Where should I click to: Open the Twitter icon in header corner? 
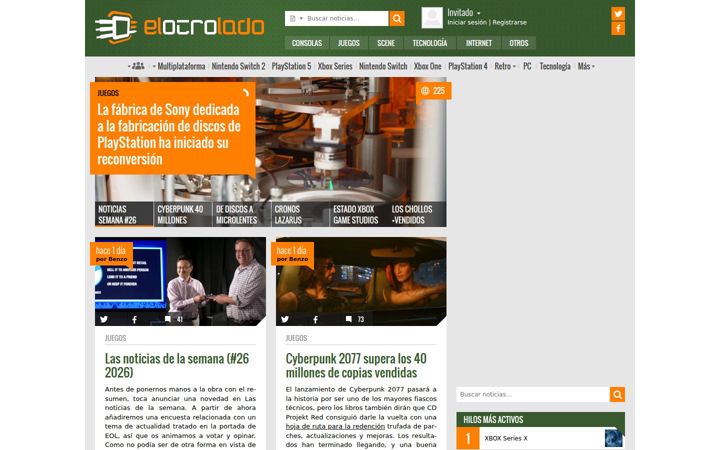point(618,13)
